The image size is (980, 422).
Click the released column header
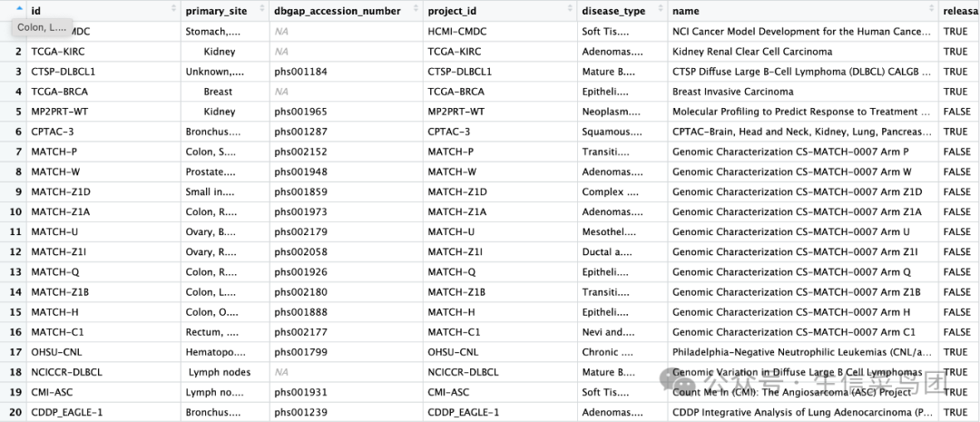tap(960, 11)
